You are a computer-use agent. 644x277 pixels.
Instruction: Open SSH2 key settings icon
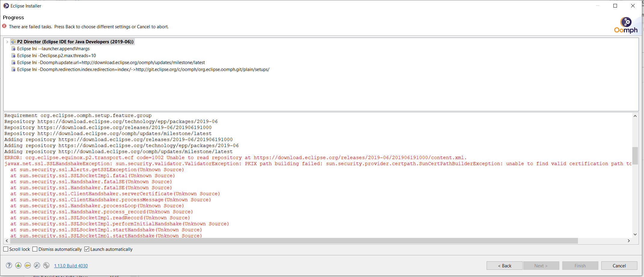[x=28, y=265]
